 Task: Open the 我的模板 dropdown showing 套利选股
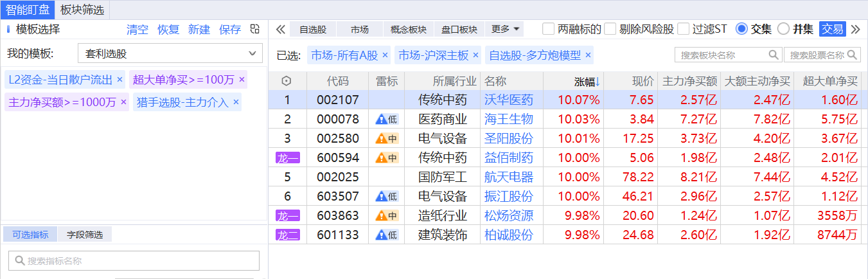tap(170, 53)
